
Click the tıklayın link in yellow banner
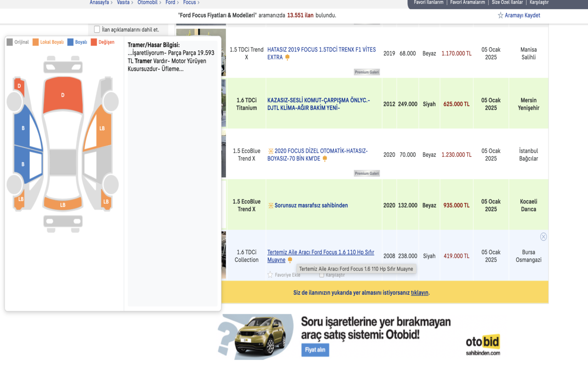[419, 293]
